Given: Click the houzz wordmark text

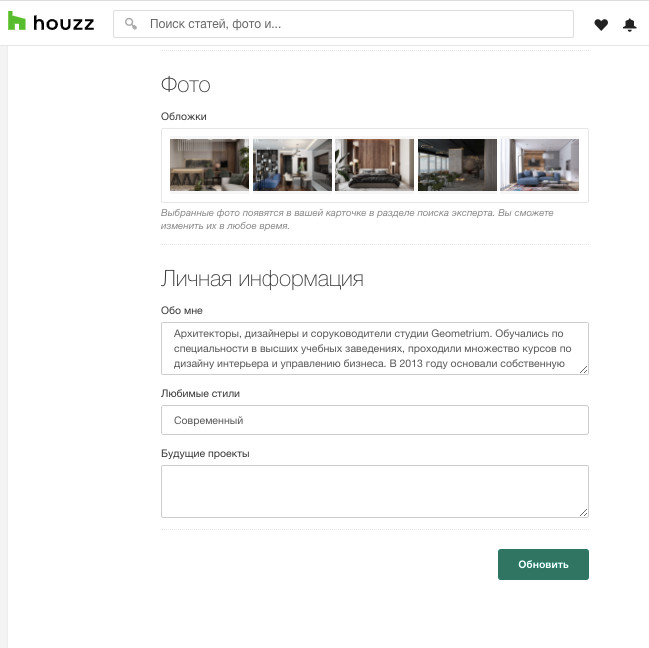Looking at the screenshot, I should (63, 24).
